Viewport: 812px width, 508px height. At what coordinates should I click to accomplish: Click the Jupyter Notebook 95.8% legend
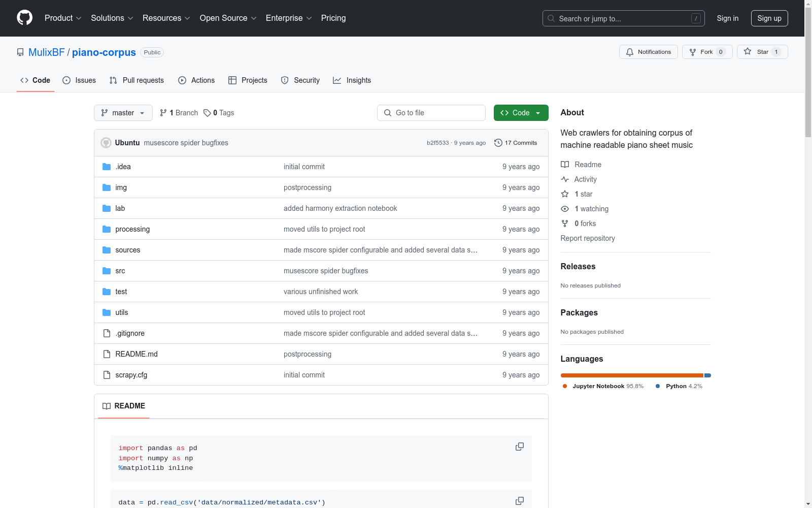point(603,386)
